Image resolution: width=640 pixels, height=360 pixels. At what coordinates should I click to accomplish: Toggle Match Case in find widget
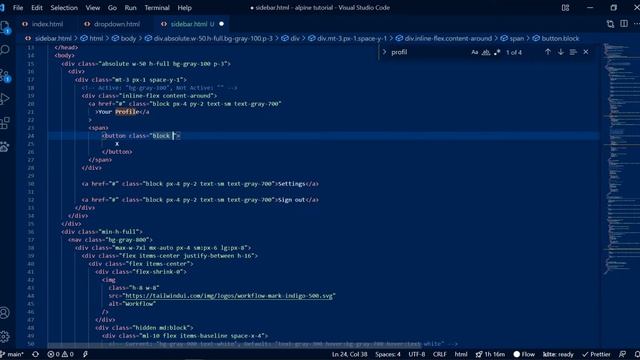474,52
